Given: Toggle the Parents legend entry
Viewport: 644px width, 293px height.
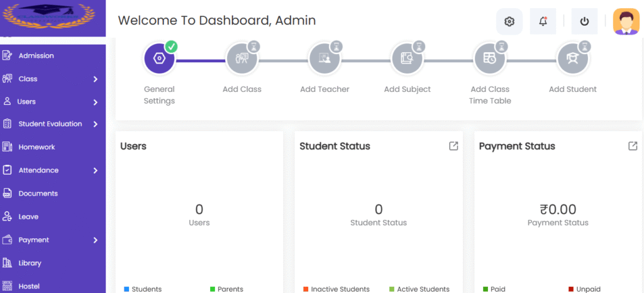Looking at the screenshot, I should coord(226,289).
